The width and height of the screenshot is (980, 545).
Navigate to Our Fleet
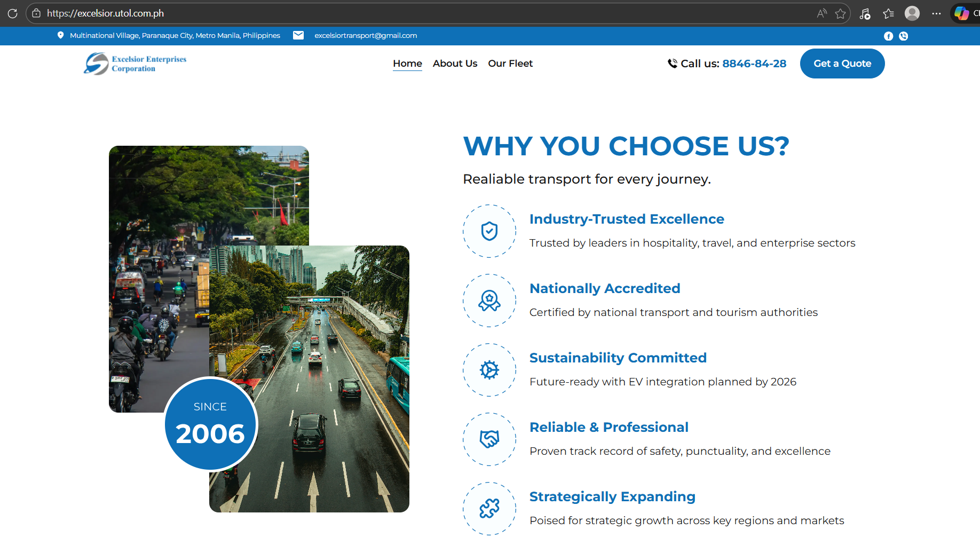click(x=510, y=64)
